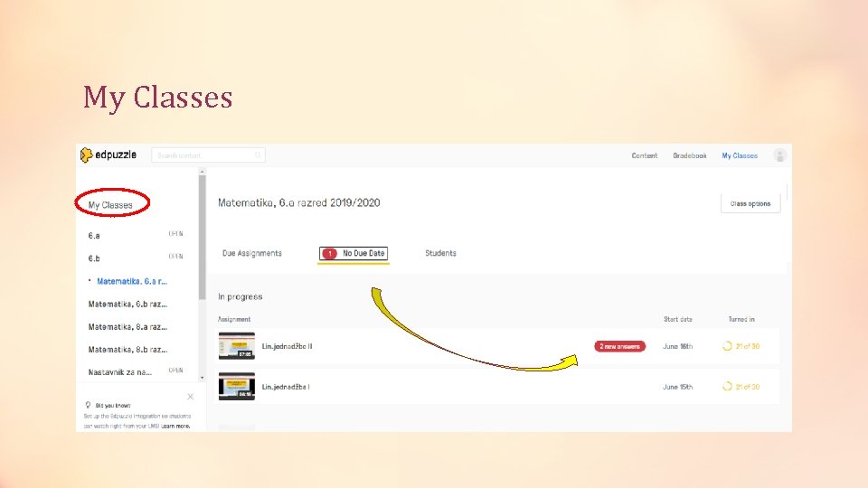Viewport: 868px width, 488px height.
Task: Switch to Due Assignments tab
Action: point(252,253)
